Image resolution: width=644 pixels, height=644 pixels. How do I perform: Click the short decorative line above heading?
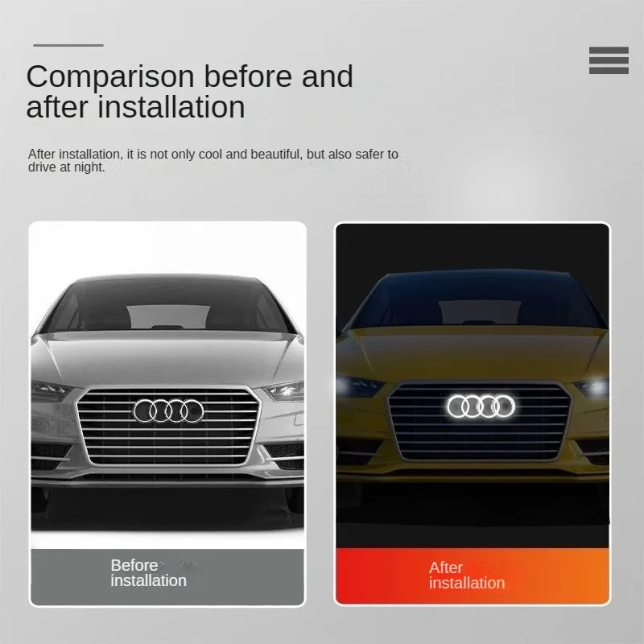(x=68, y=45)
